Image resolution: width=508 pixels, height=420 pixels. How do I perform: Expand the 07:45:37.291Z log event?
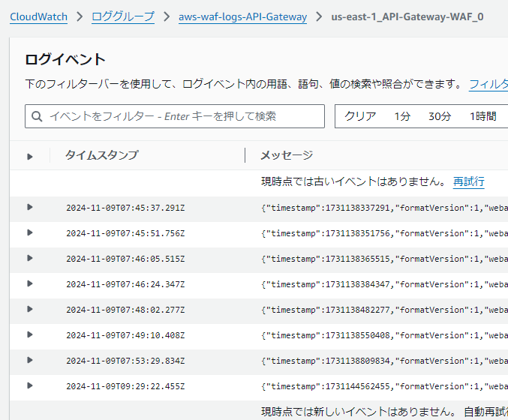pos(30,207)
